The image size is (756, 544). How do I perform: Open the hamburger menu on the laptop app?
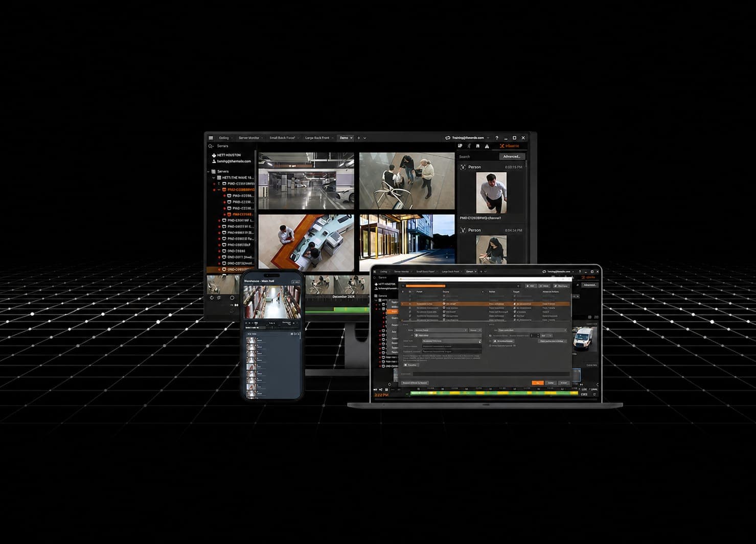(x=375, y=271)
